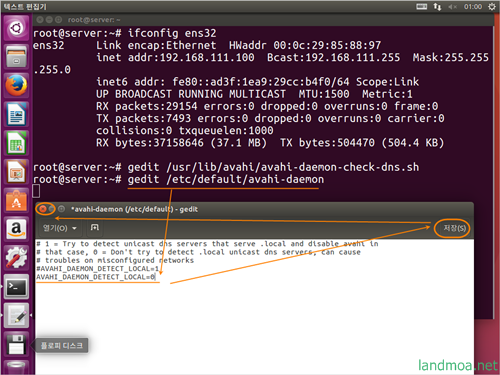Click comment line '# troubles on misconfigured networks'
Screen dimensions: 500x375
tap(115, 260)
